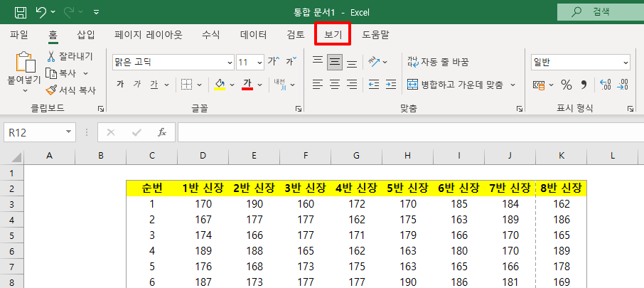Click center horizontally icon

335,85
